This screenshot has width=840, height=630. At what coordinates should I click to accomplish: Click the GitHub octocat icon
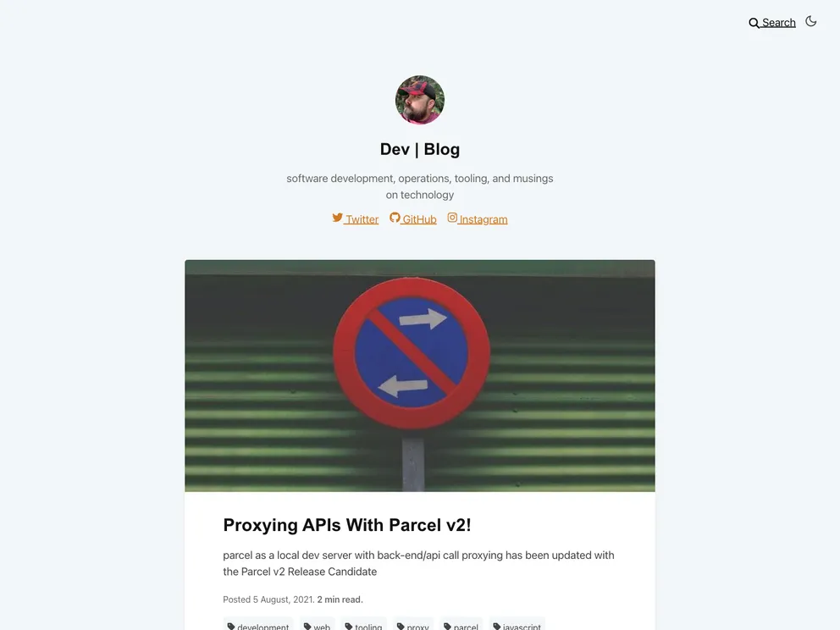[395, 218]
